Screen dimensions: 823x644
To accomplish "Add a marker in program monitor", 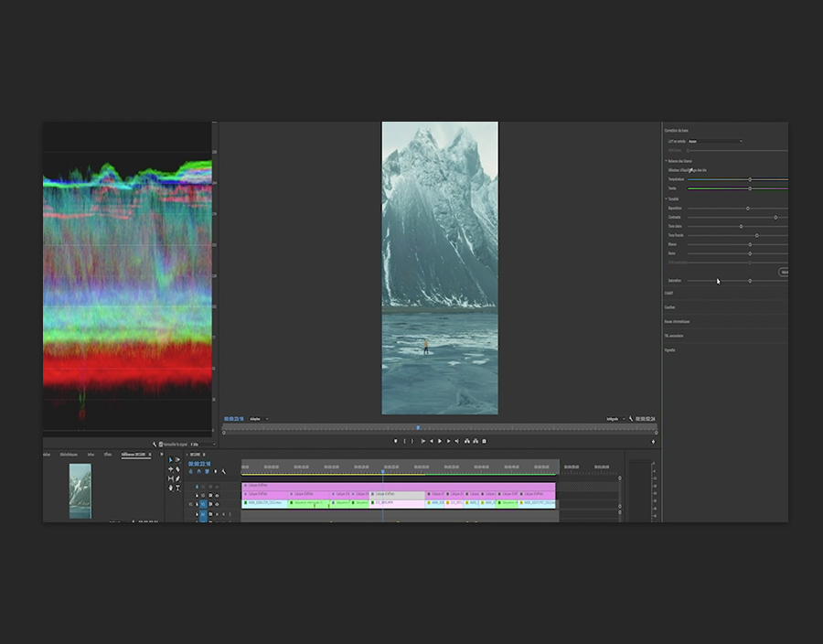I will [x=396, y=441].
